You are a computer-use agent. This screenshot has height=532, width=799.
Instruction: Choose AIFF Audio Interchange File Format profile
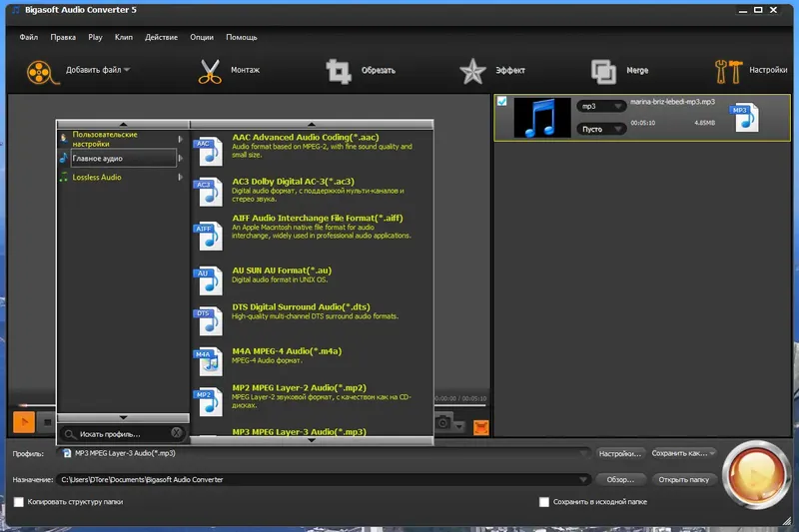tap(313, 233)
